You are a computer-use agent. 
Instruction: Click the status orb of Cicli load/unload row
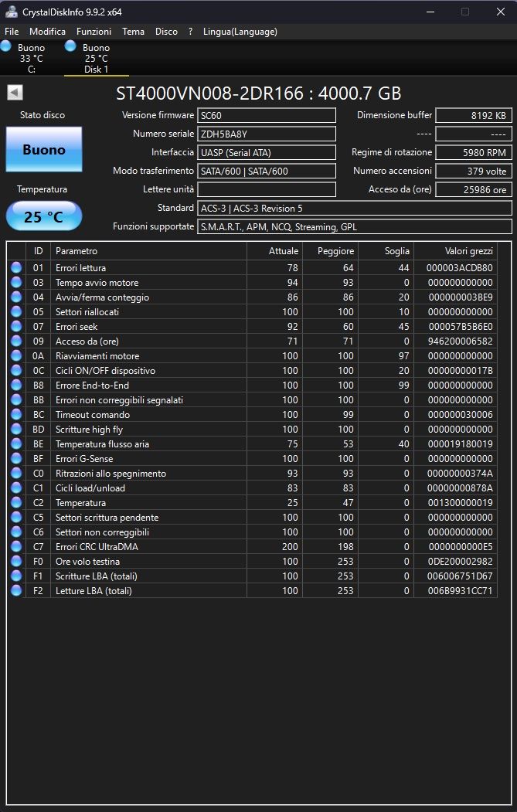(x=16, y=488)
